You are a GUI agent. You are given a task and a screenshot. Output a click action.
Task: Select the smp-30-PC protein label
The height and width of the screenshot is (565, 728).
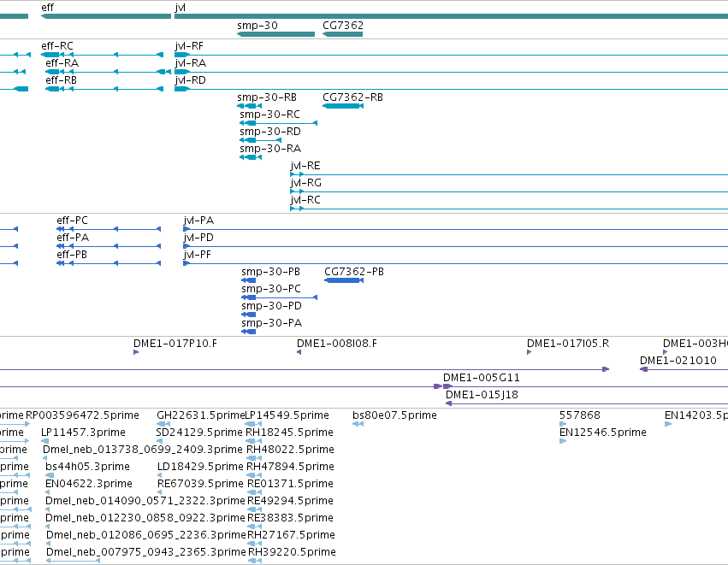[271, 289]
